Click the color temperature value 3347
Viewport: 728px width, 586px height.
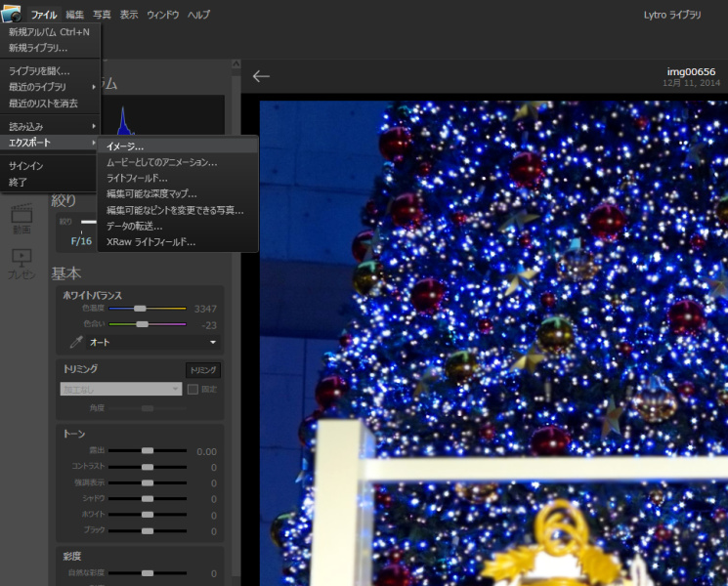coord(205,309)
